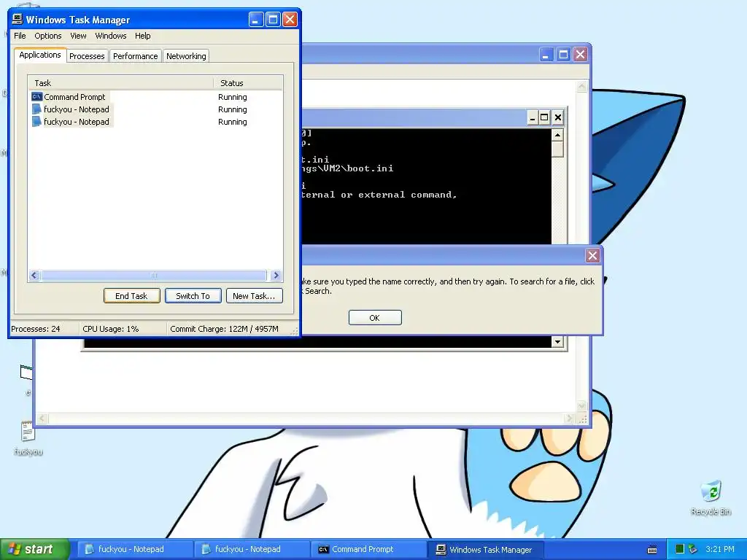Click the network connection tray icon

click(693, 549)
